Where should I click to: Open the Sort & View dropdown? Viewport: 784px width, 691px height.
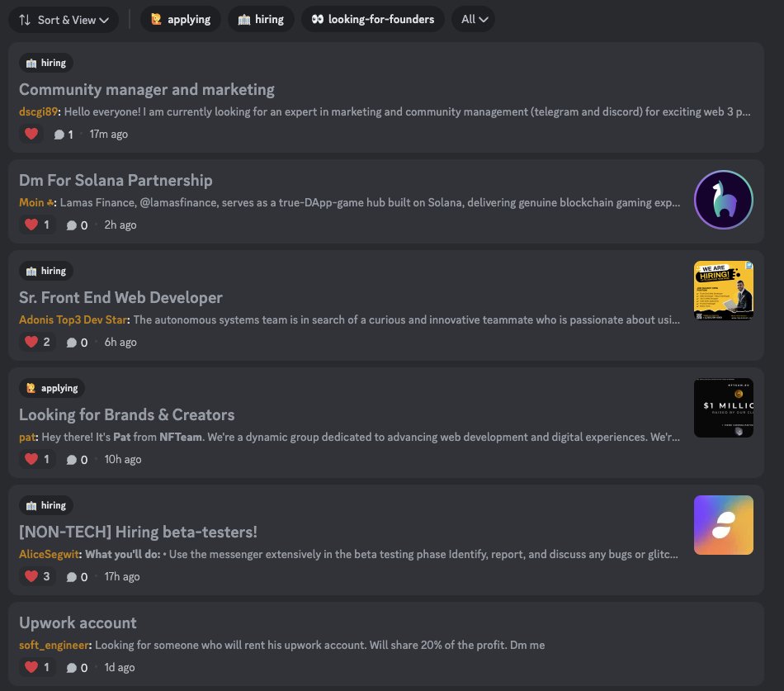(64, 19)
